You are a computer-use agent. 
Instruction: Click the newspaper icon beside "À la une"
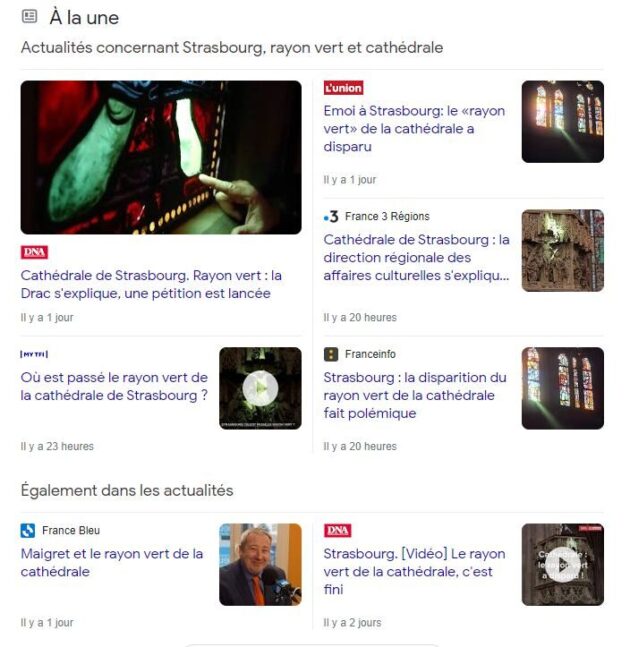[x=29, y=17]
